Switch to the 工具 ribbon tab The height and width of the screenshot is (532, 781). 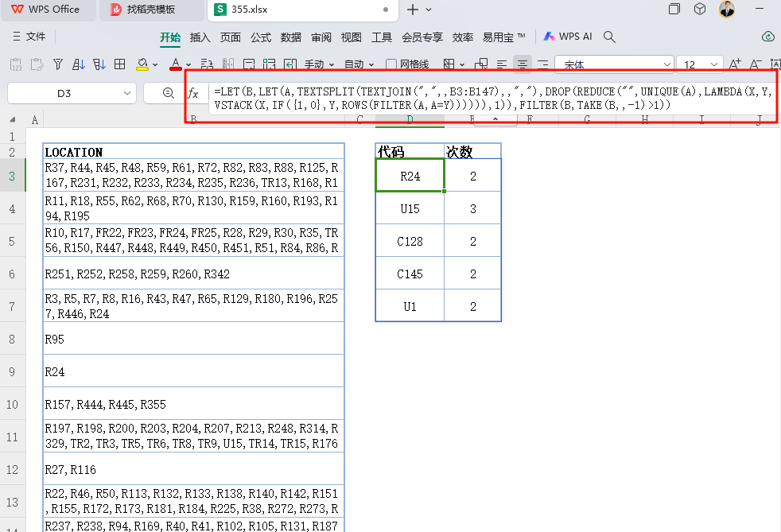coord(382,37)
